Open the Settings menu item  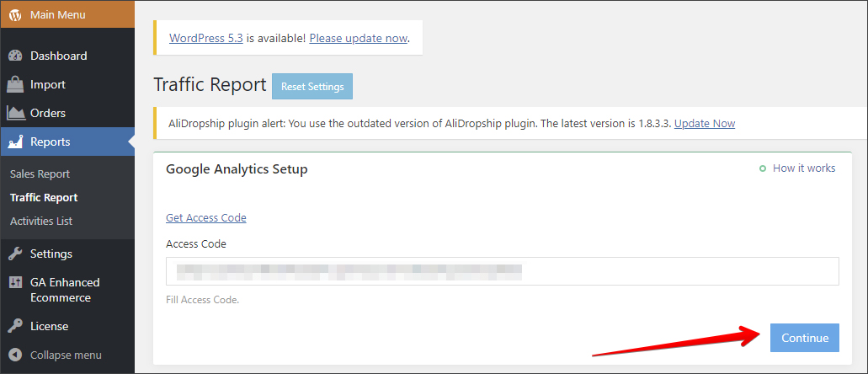[67, 254]
